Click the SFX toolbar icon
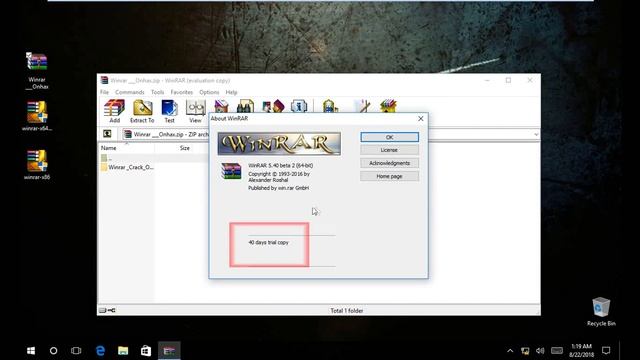 [388, 106]
